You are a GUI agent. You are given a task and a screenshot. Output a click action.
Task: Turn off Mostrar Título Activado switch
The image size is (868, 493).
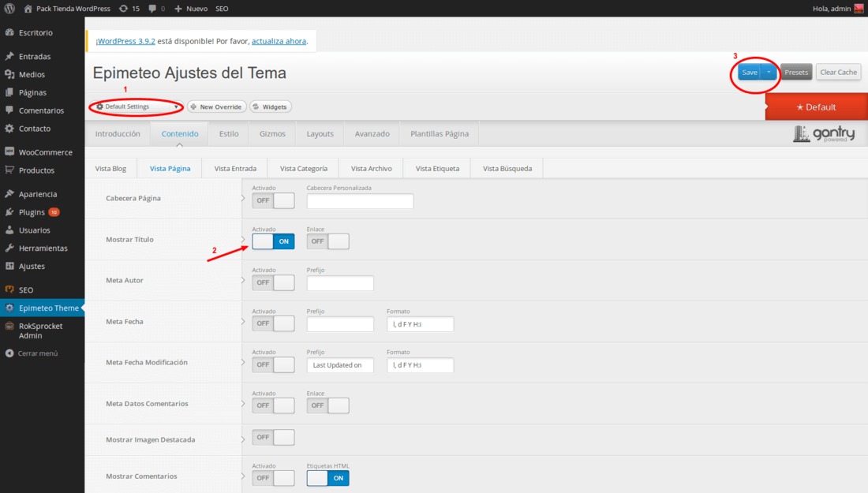(x=273, y=241)
